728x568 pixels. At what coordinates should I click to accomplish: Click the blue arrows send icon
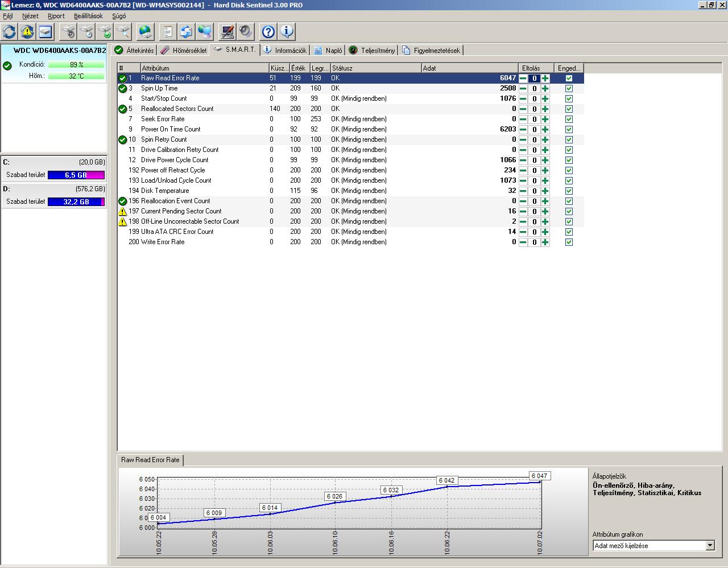click(187, 31)
